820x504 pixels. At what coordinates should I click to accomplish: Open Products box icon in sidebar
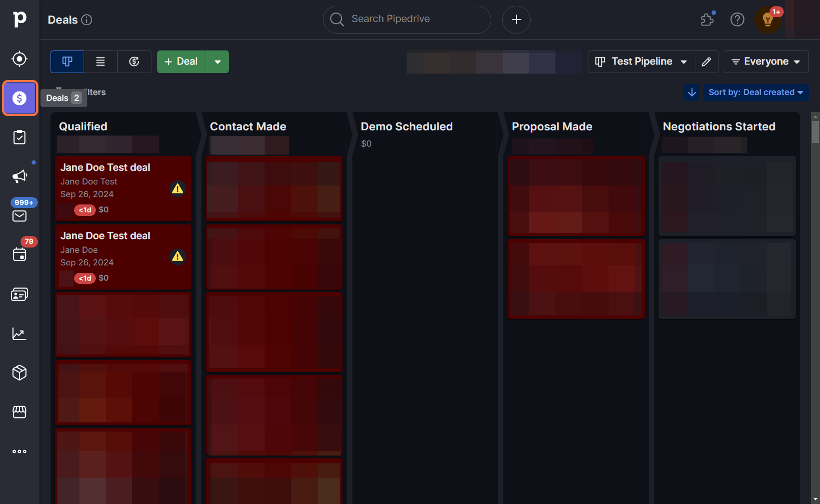(19, 373)
